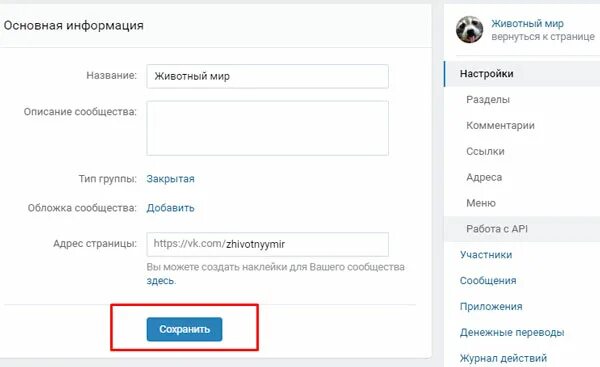
Task: Open Журнал действий section
Action: click(x=503, y=358)
